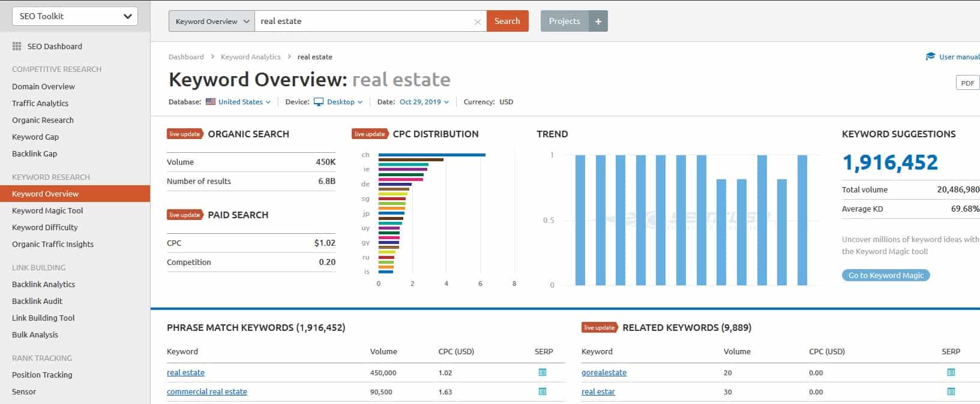View SERP icon for real estate keyword
Screen dimensions: 980x404
click(543, 372)
